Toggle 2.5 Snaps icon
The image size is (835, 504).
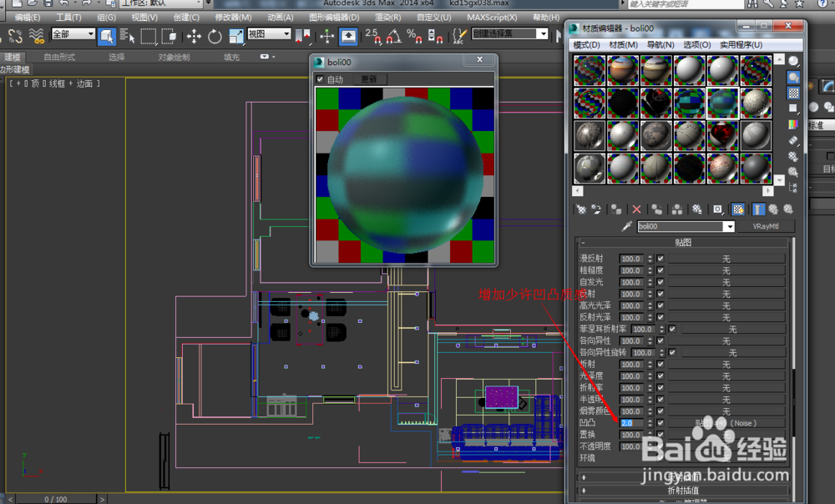372,36
